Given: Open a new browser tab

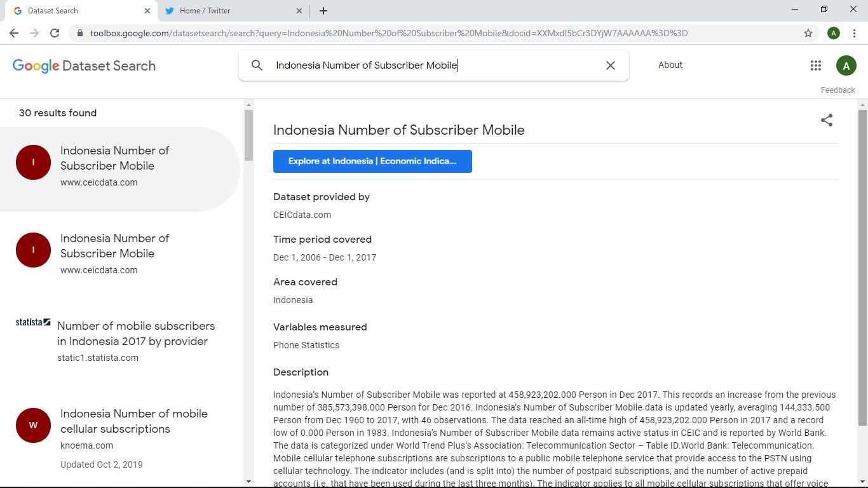Looking at the screenshot, I should 323,11.
